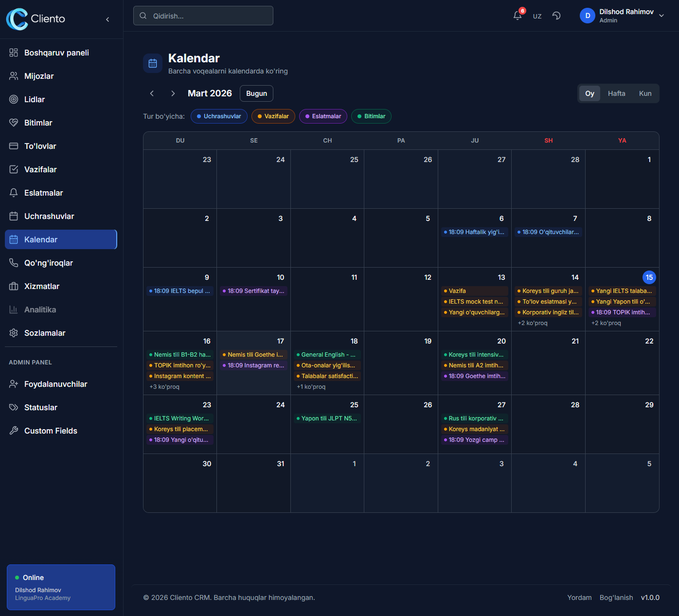Viewport: 679px width, 616px height.
Task: Open the notifications bell icon
Action: point(518,16)
